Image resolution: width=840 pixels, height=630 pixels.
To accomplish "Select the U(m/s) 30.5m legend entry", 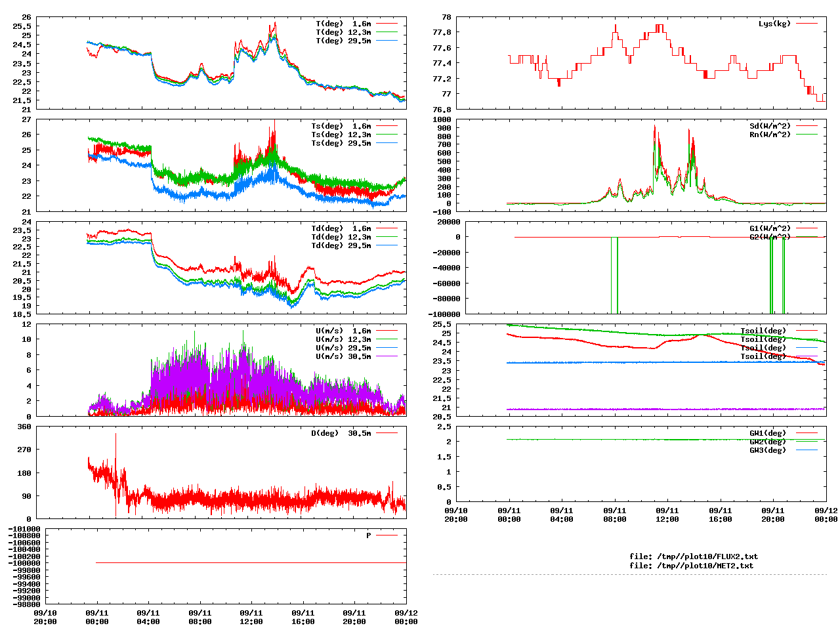I will tap(343, 356).
